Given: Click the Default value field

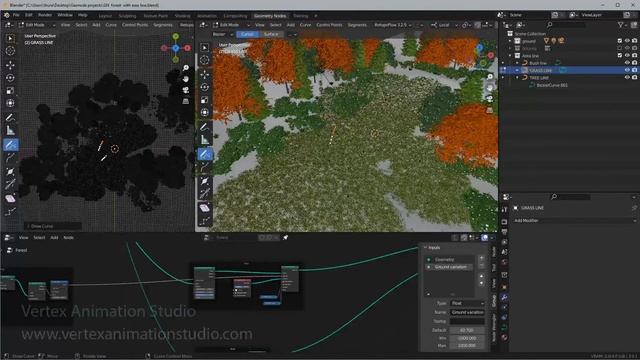Looking at the screenshot, I should coord(467,330).
